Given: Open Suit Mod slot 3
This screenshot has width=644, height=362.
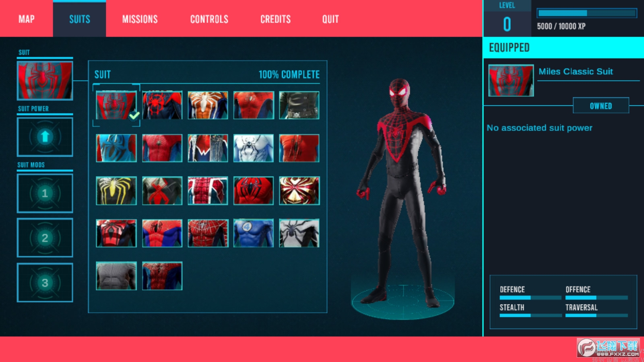Looking at the screenshot, I should 45,282.
